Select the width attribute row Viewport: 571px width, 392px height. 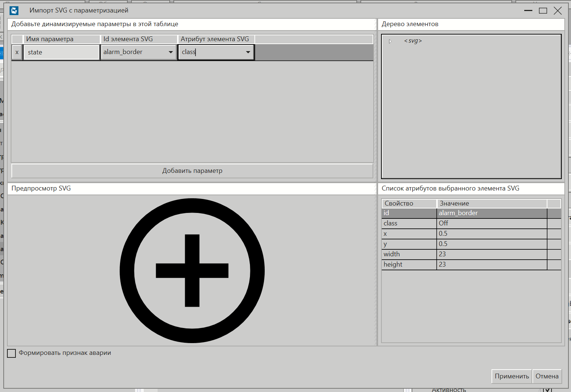pos(409,254)
